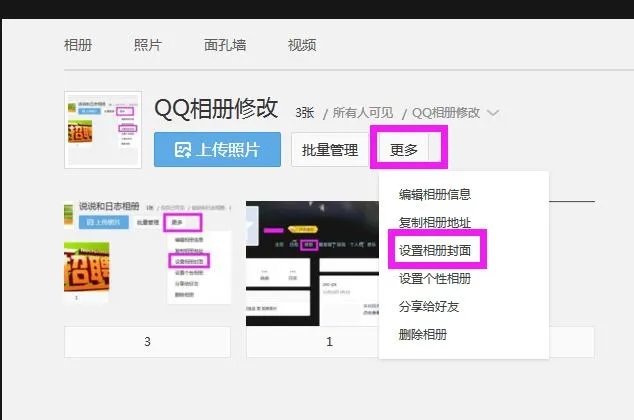
Task: Open 批量管理 batch management
Action: pyautogui.click(x=330, y=150)
